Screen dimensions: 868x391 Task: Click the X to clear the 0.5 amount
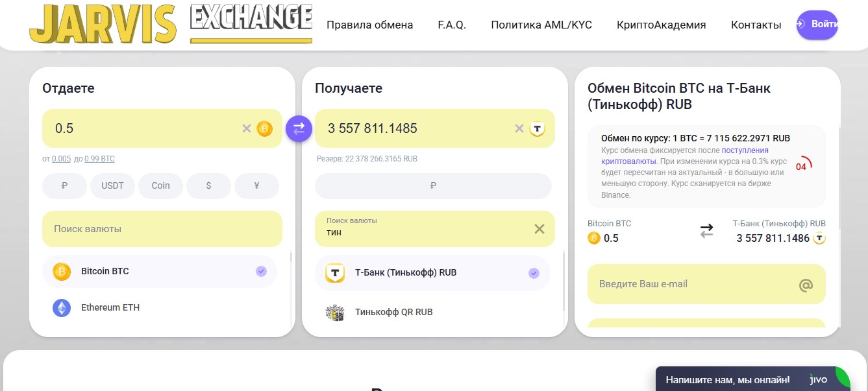(246, 128)
